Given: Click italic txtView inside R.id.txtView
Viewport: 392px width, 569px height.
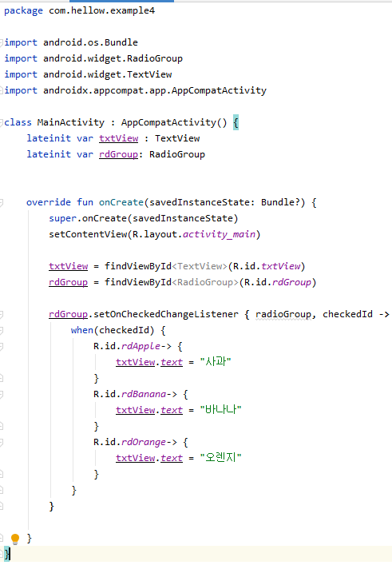Looking at the screenshot, I should tap(281, 266).
